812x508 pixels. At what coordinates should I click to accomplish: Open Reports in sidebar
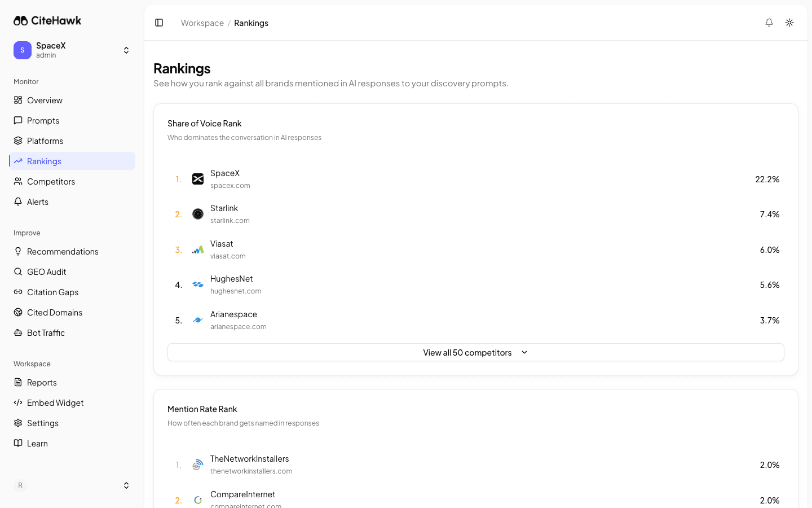point(72,382)
